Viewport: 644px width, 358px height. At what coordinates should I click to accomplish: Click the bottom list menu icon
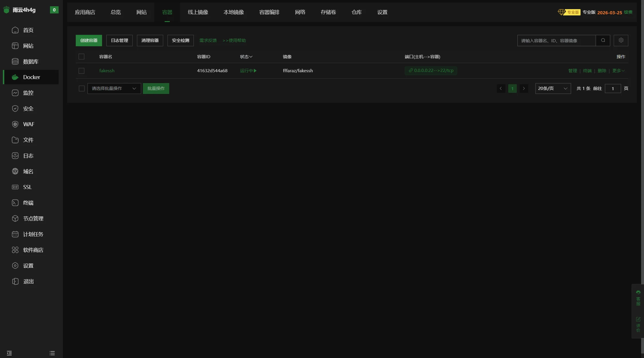(x=52, y=353)
